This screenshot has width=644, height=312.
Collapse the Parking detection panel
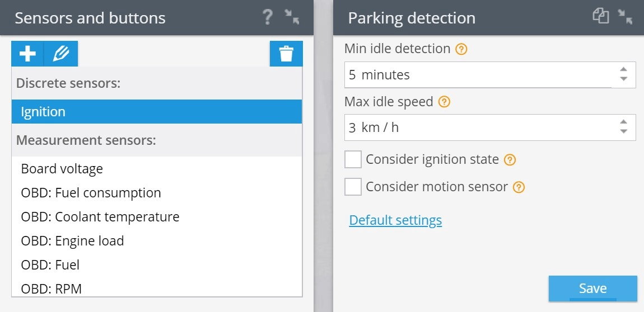[625, 17]
